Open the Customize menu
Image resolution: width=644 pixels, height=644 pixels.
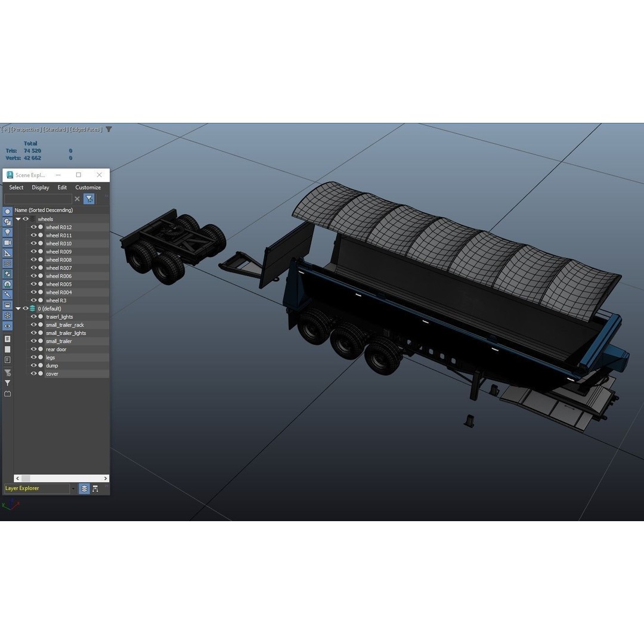(88, 187)
